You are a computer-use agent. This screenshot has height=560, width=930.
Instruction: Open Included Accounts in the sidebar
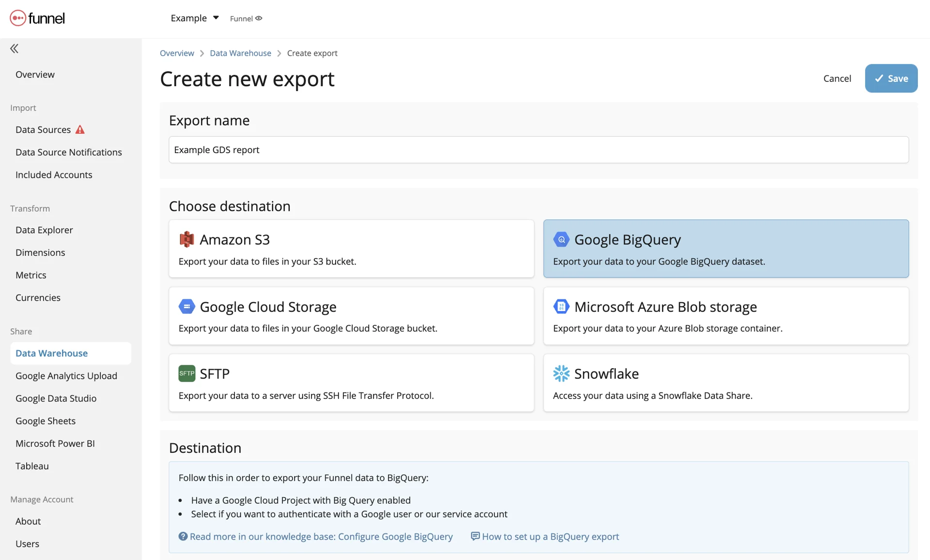[x=54, y=174]
